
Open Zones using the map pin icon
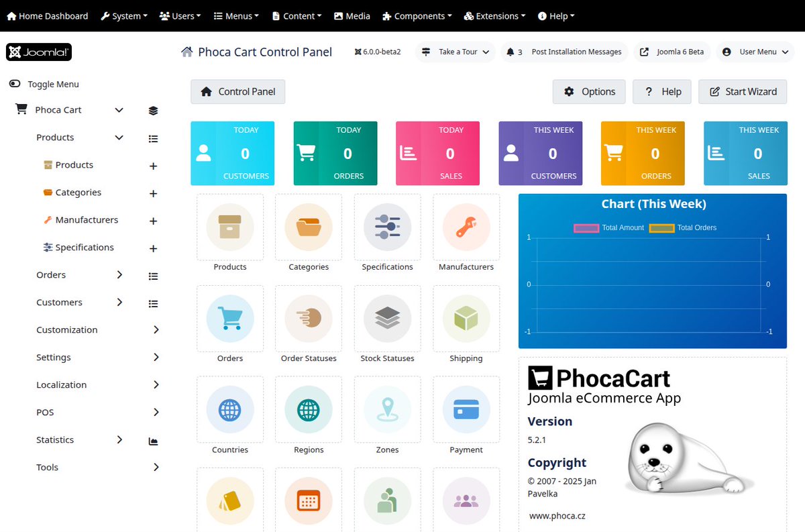pos(387,411)
